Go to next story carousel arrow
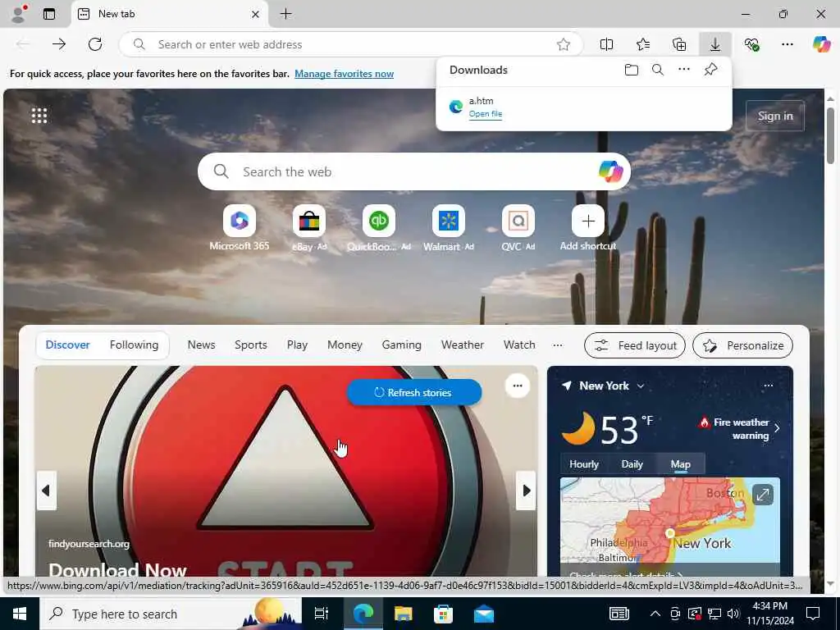 tap(526, 491)
